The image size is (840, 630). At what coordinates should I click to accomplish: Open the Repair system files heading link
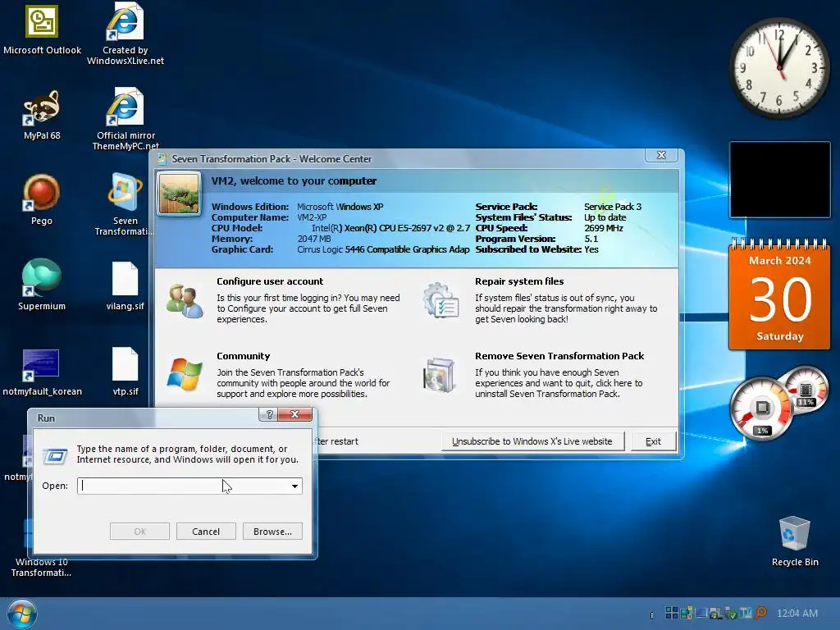(x=519, y=281)
